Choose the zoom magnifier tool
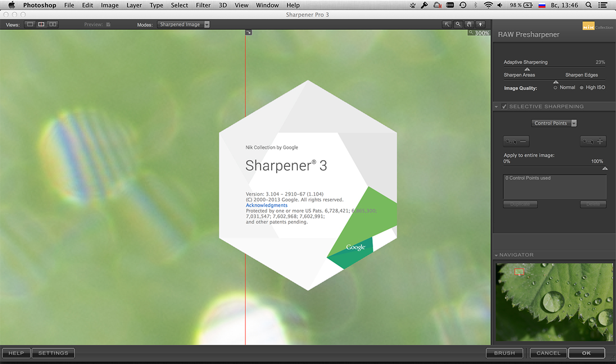 (458, 25)
